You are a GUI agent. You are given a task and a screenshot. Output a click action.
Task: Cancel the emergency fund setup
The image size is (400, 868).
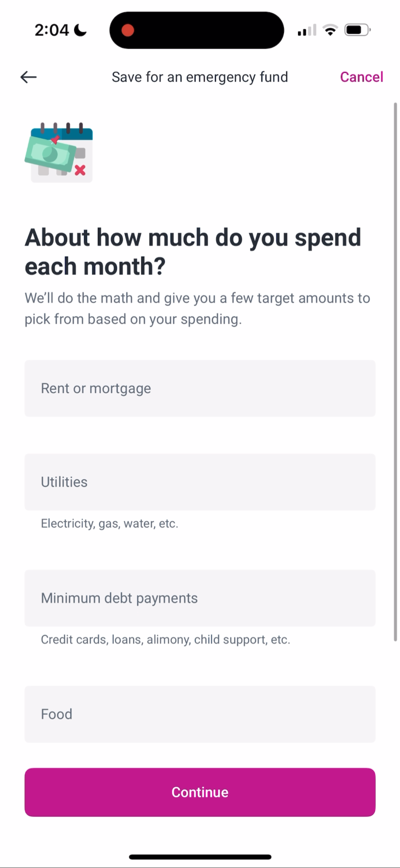pos(362,77)
